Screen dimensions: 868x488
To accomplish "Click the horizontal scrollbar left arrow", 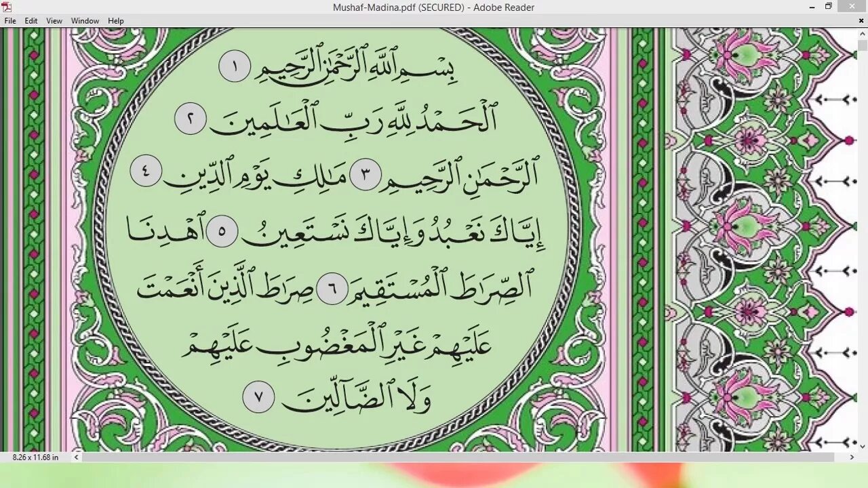I will pyautogui.click(x=76, y=457).
